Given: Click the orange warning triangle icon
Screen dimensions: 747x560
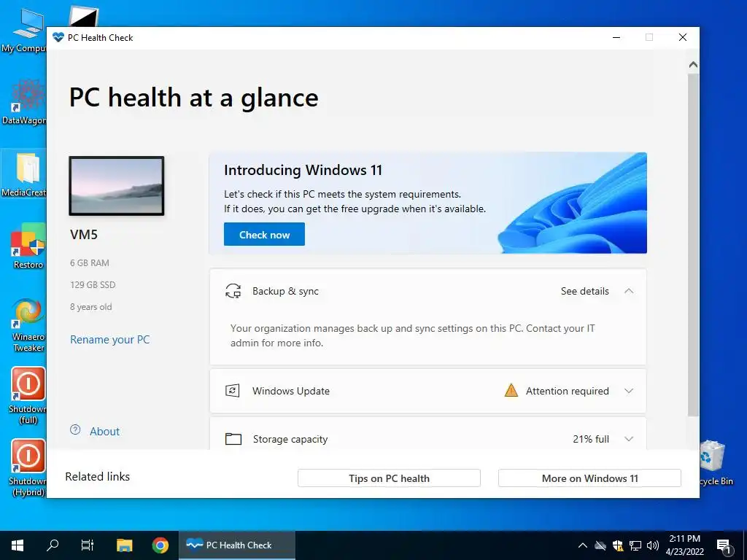Looking at the screenshot, I should 511,391.
